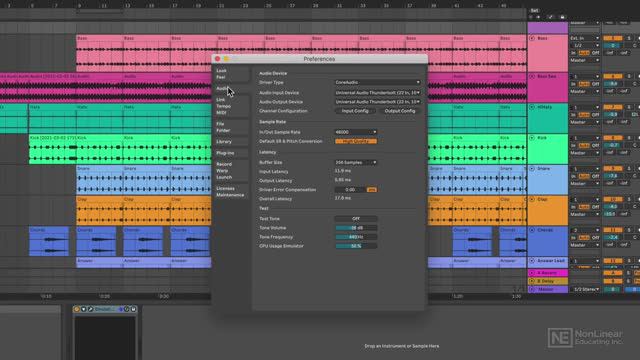The image size is (640, 360).
Task: Click the device activator circle in device title bar
Action: click(76, 309)
